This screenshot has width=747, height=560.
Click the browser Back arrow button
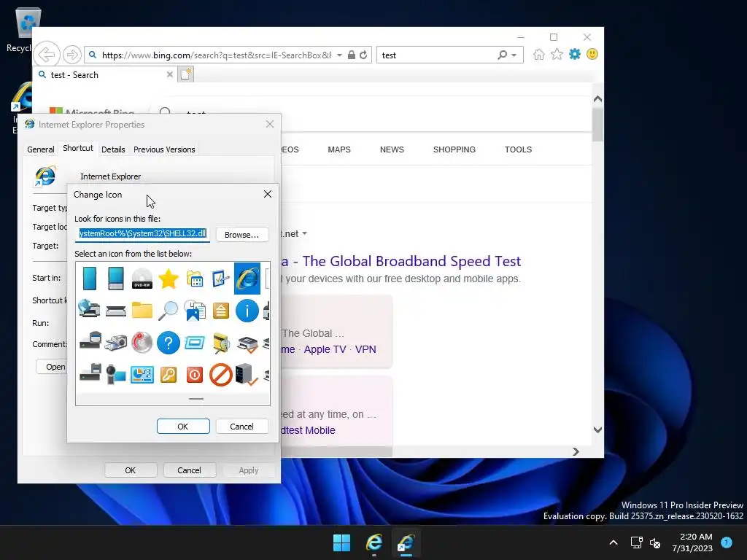click(x=47, y=55)
